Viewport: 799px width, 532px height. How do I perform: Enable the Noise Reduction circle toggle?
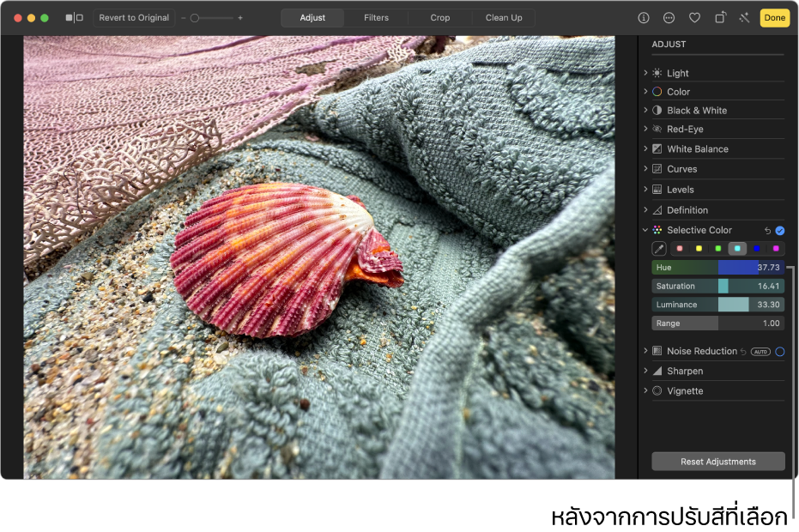pos(780,351)
